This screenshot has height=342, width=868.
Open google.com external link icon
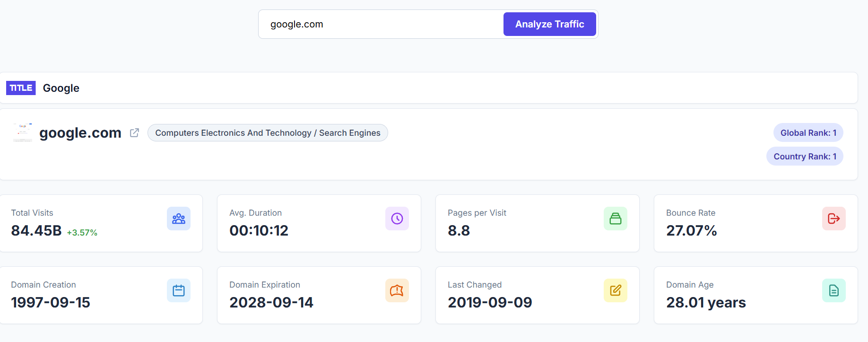click(134, 133)
